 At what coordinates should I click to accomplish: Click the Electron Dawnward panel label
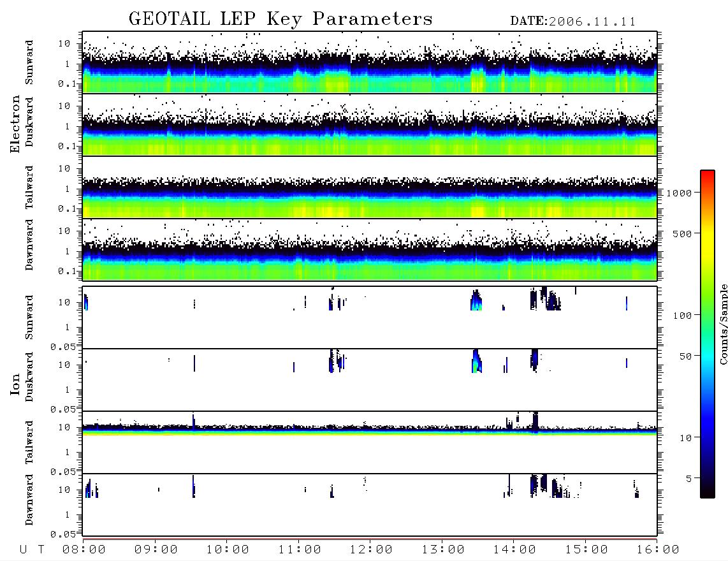[29, 245]
